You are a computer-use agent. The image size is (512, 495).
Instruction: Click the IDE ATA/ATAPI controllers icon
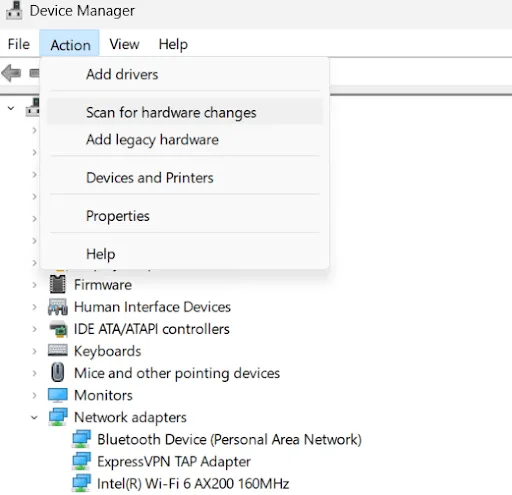pyautogui.click(x=58, y=329)
